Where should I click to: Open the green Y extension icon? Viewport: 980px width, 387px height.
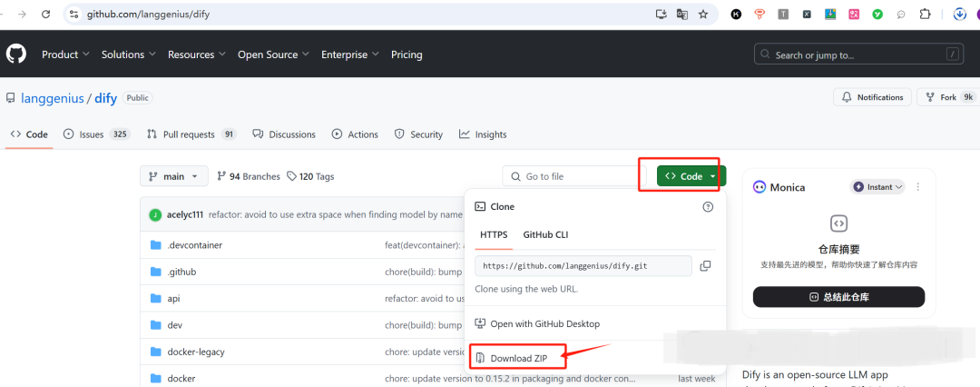pyautogui.click(x=877, y=14)
